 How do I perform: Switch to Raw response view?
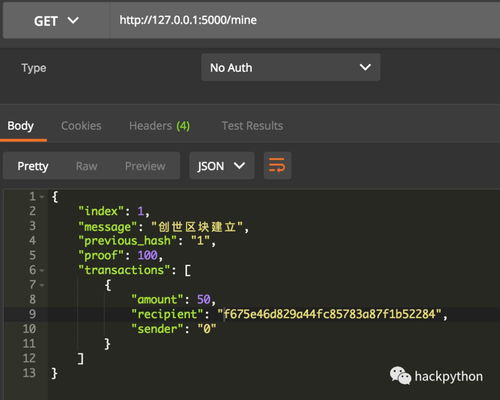(x=87, y=166)
